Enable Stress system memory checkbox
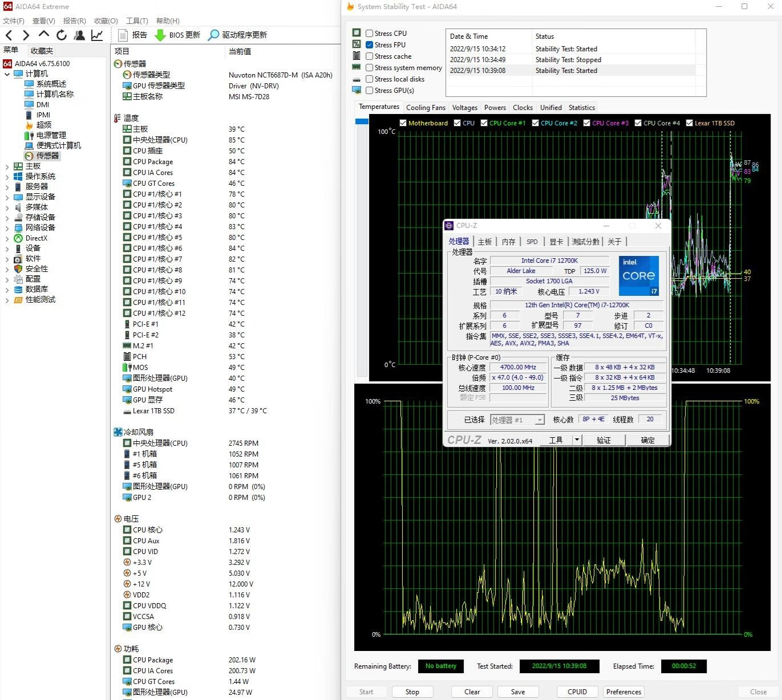Viewport: 782px width, 700px height. (x=370, y=67)
